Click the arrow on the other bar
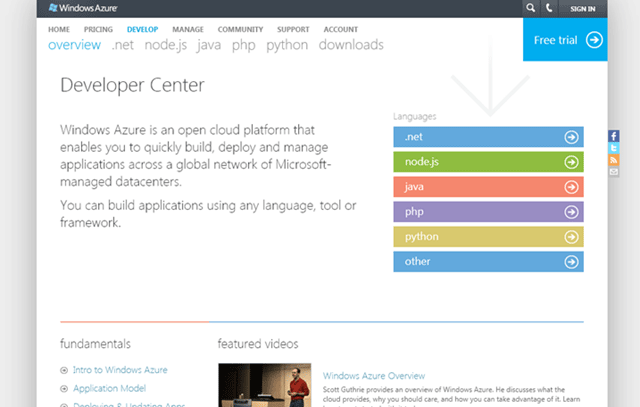Screen dimensions: 640x407 click(x=571, y=262)
